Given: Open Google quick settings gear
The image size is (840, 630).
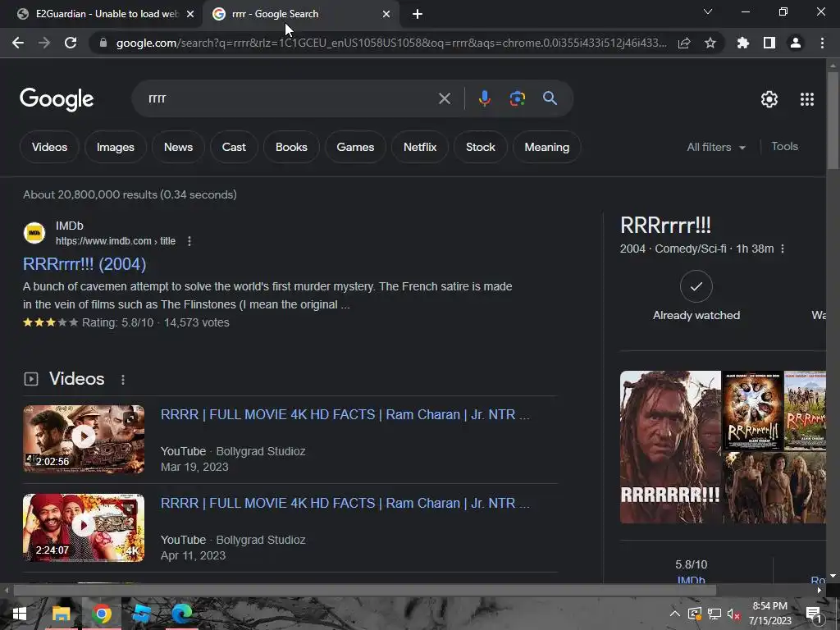Looking at the screenshot, I should point(769,99).
